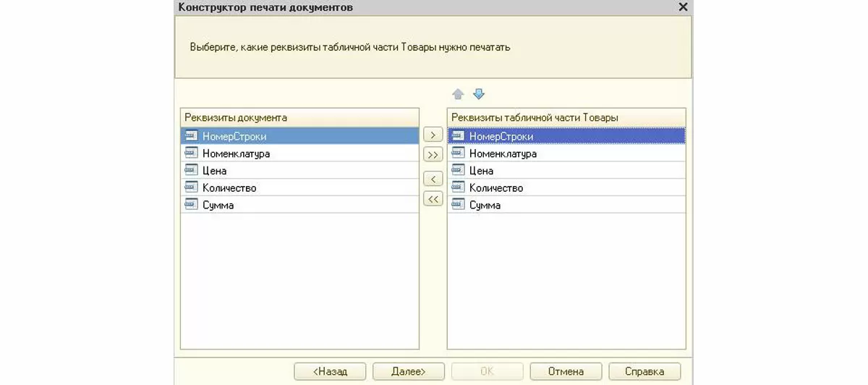Select Номенклатура in the Товары attributes list

tap(502, 153)
